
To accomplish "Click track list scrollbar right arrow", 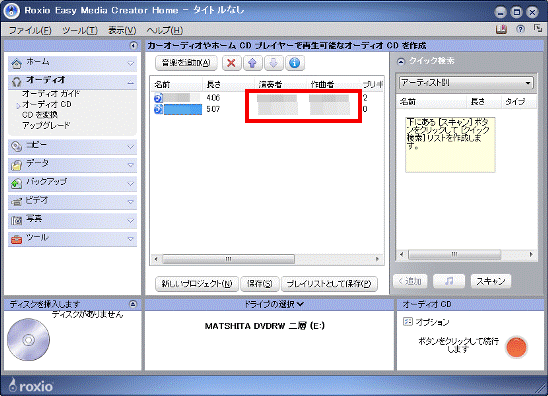I will 377,259.
